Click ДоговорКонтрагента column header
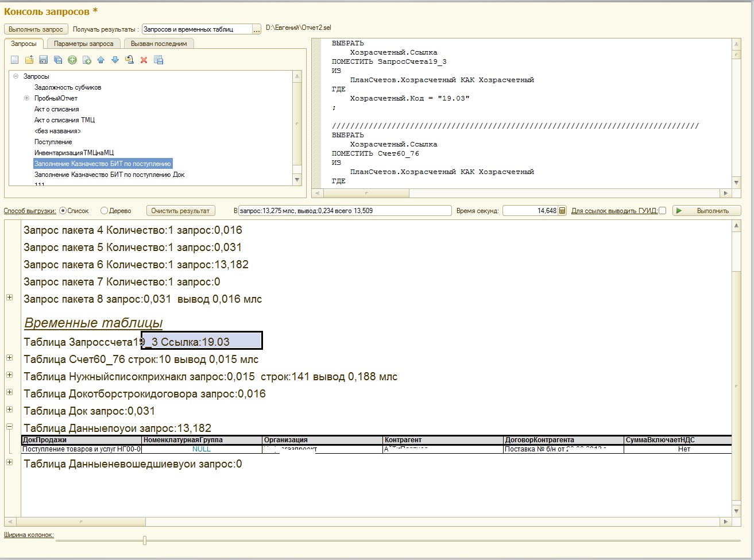 [x=563, y=440]
